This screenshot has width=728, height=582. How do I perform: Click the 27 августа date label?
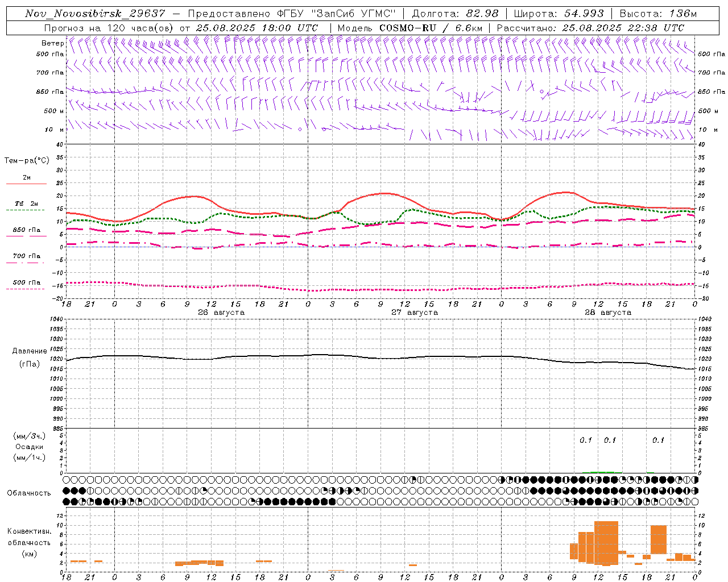(x=415, y=313)
